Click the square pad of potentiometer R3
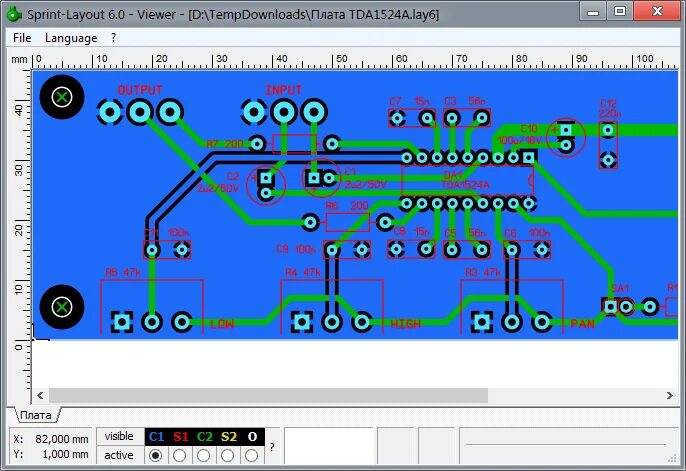The image size is (686, 471). pos(482,322)
